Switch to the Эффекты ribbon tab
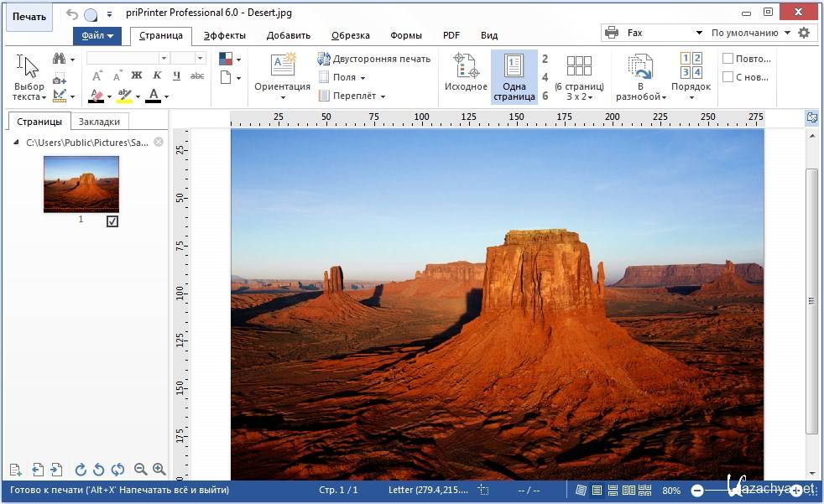 [x=224, y=35]
